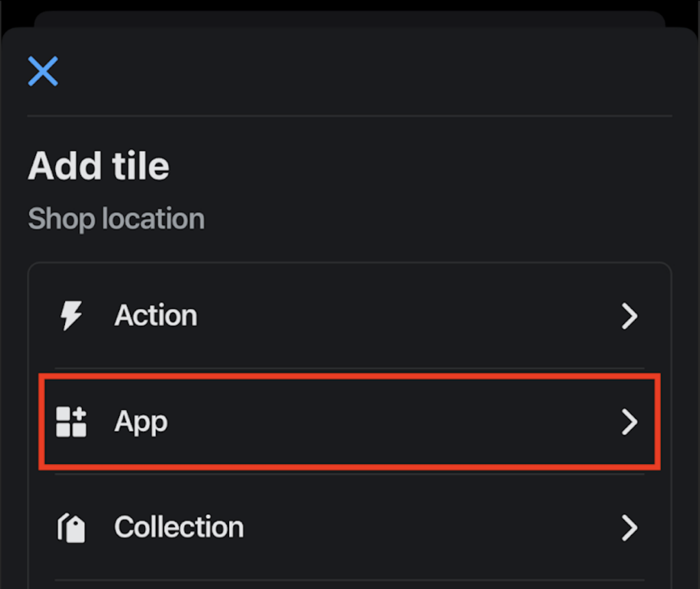Select the App tile type label
Image resolution: width=700 pixels, height=589 pixels.
coord(141,422)
